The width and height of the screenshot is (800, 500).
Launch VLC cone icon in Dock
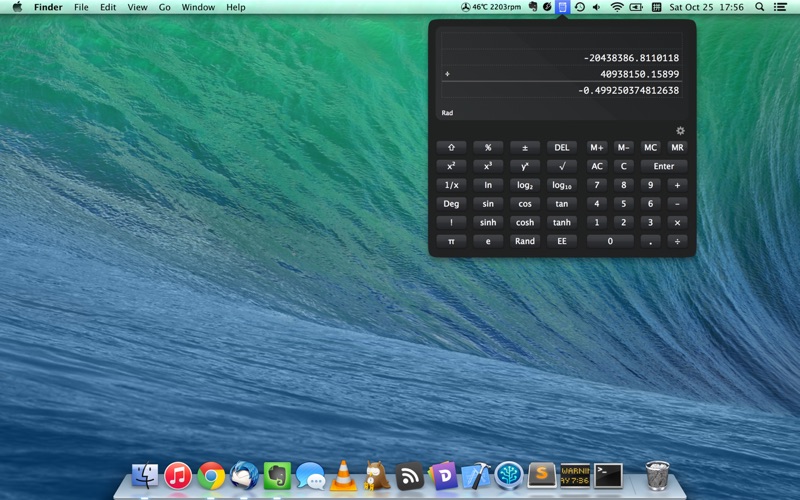[343, 476]
